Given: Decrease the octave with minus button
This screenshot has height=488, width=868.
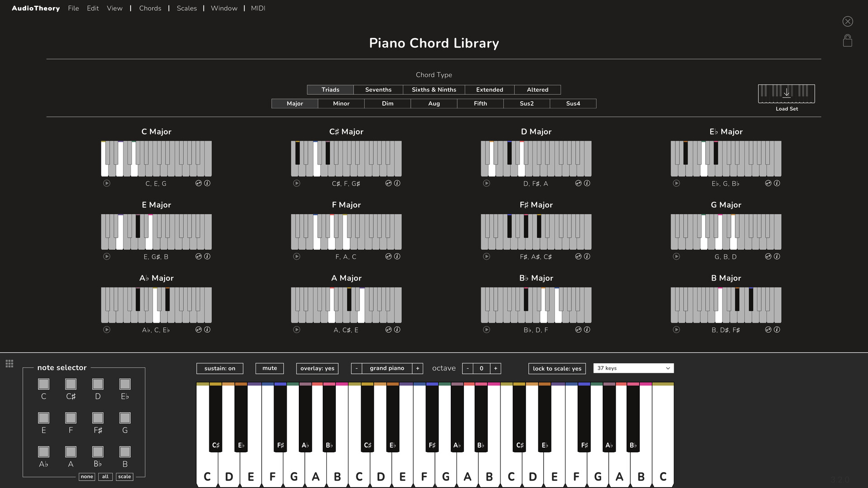Looking at the screenshot, I should tap(467, 369).
